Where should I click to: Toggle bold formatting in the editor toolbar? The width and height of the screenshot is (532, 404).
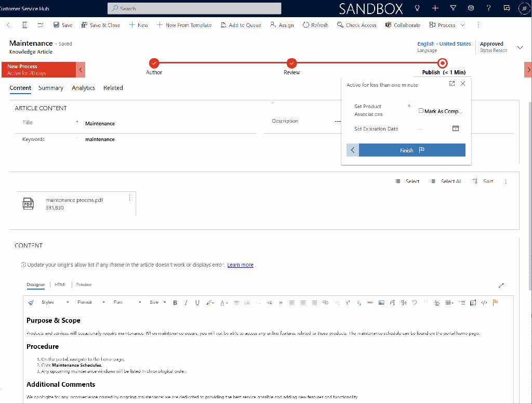tap(175, 302)
